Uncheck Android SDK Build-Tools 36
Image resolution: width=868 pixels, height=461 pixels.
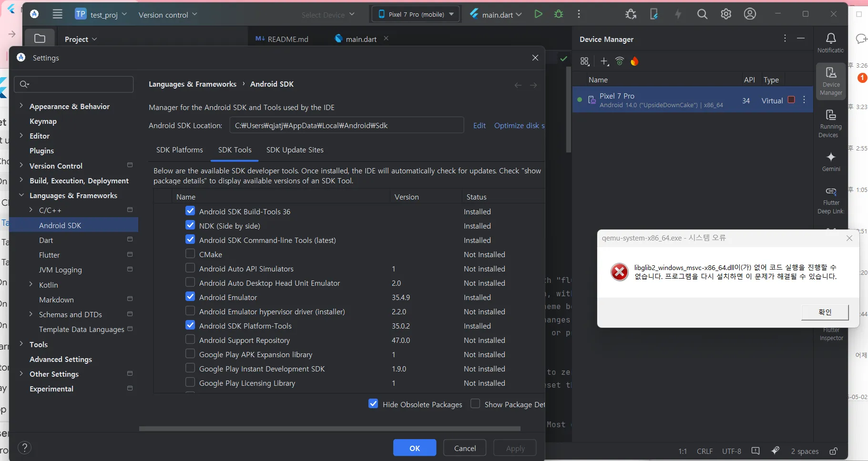pos(190,210)
